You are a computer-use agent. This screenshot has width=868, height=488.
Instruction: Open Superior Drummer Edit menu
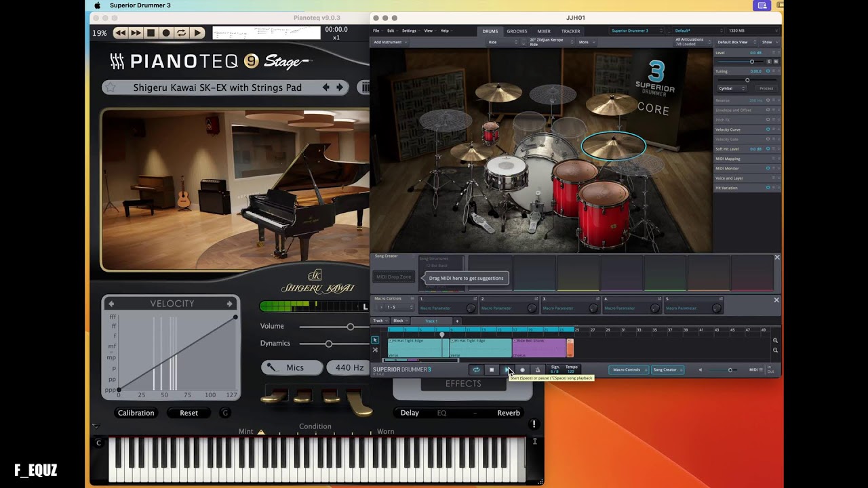point(391,30)
